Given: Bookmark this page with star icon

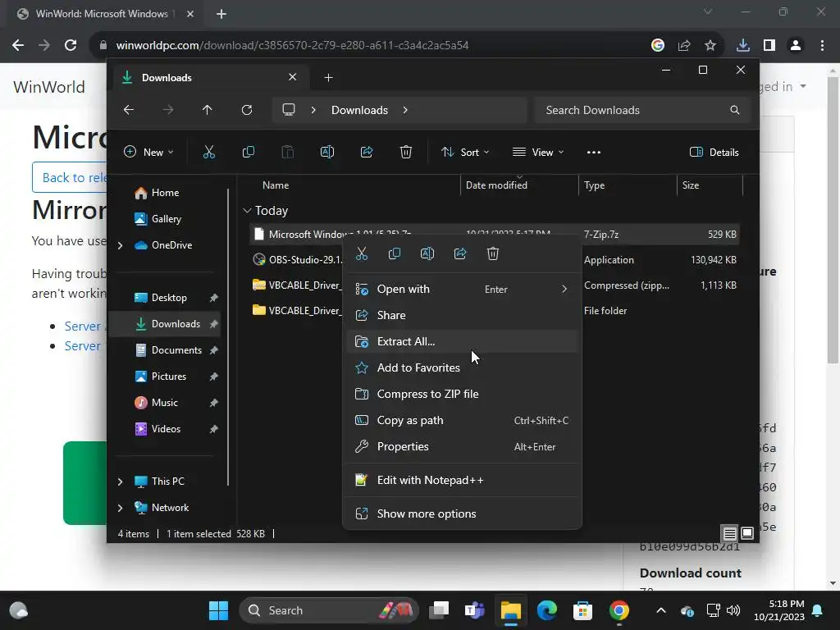Looking at the screenshot, I should click(x=710, y=46).
